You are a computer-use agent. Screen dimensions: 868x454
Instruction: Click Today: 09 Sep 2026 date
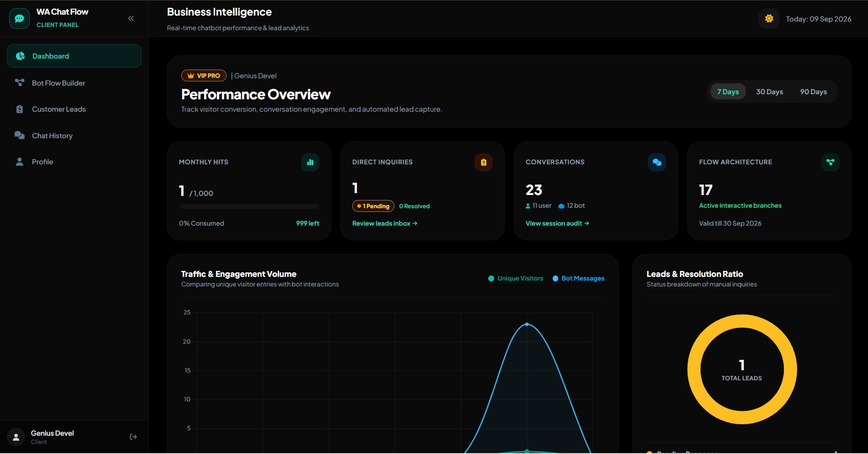coord(819,19)
